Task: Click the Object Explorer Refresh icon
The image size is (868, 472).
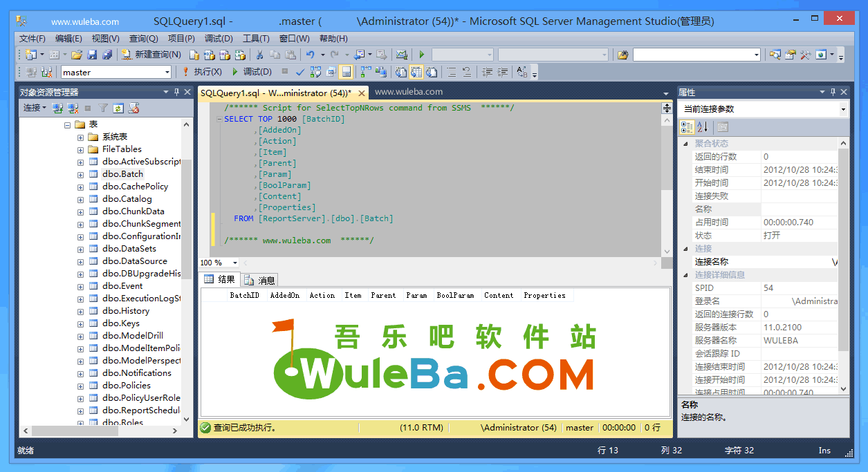Action: (118, 108)
